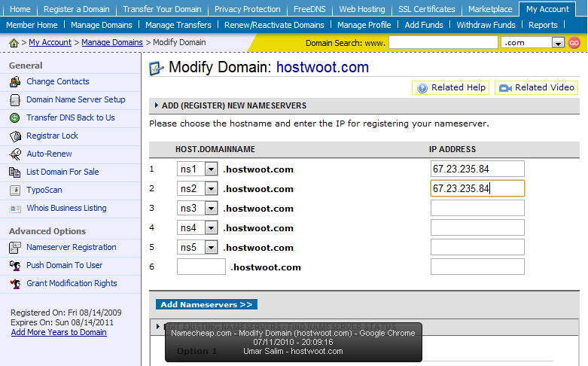Click the Nameserver Registration icon
The height and width of the screenshot is (366, 588).
coord(15,248)
